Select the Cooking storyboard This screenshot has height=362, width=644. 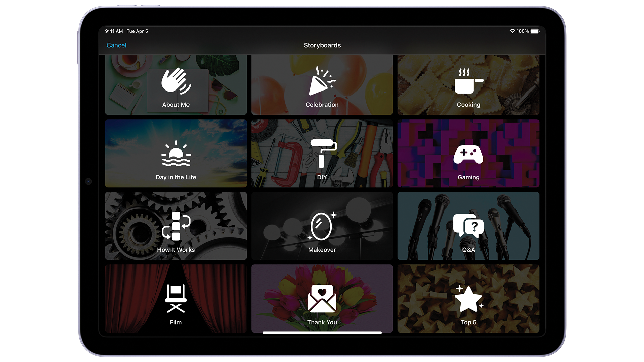tap(468, 84)
